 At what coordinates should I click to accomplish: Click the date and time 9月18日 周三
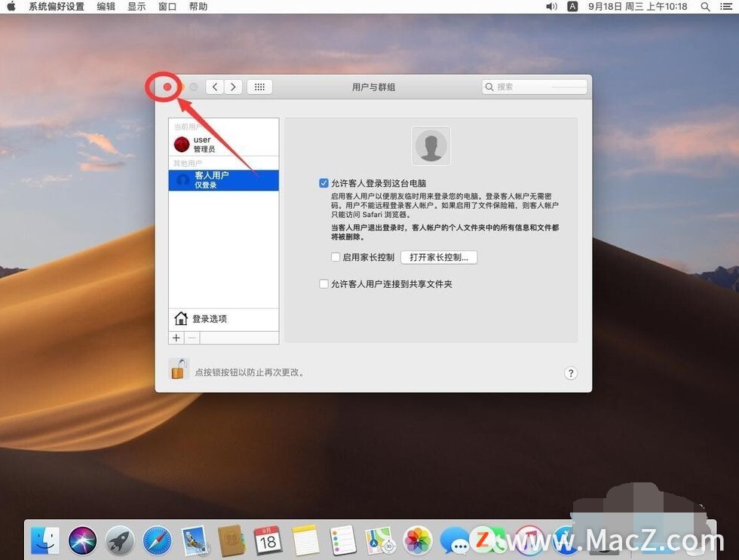[x=638, y=7]
